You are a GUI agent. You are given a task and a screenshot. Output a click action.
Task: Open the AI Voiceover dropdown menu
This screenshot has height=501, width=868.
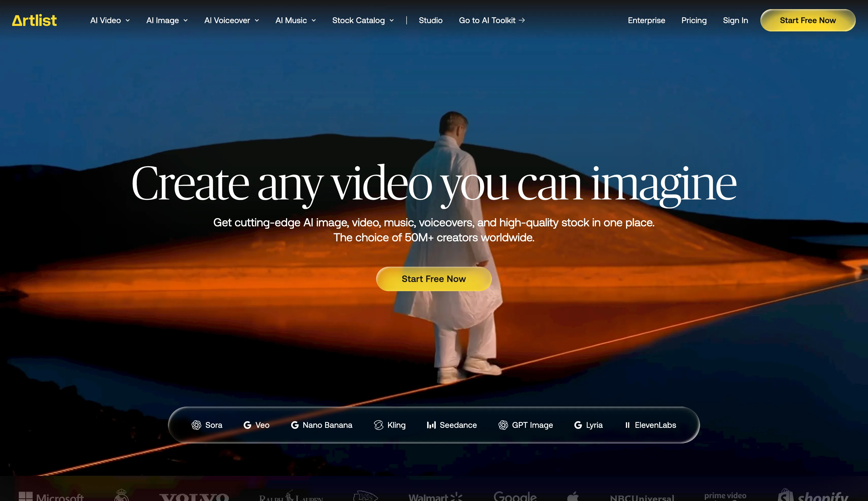[232, 20]
